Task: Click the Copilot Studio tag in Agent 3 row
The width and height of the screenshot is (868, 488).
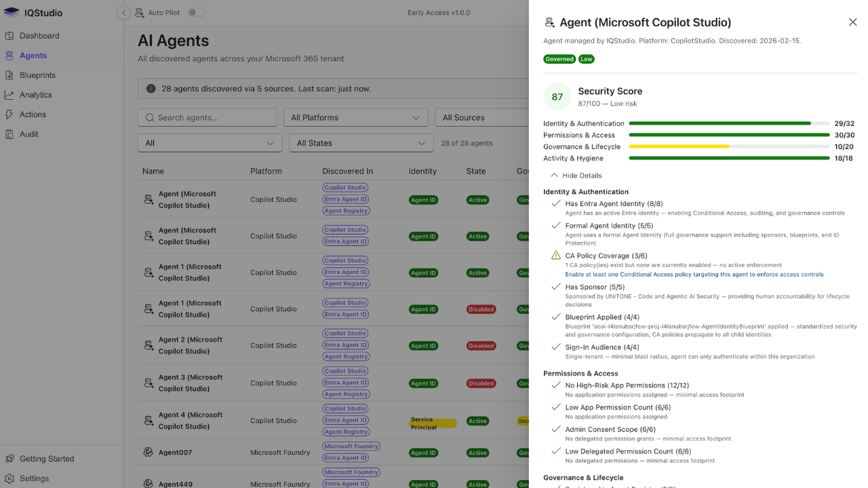Action: [345, 371]
